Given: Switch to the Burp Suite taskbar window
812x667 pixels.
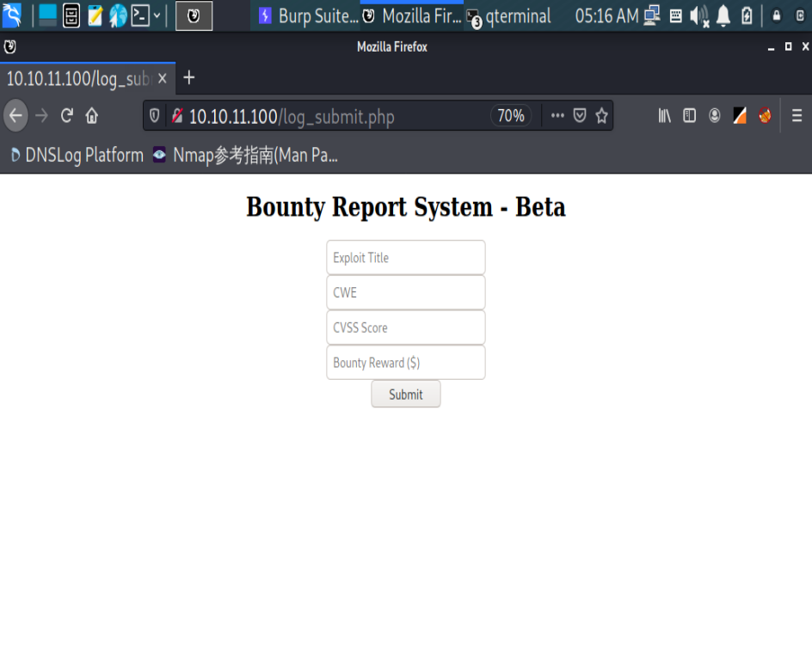Looking at the screenshot, I should pyautogui.click(x=308, y=16).
